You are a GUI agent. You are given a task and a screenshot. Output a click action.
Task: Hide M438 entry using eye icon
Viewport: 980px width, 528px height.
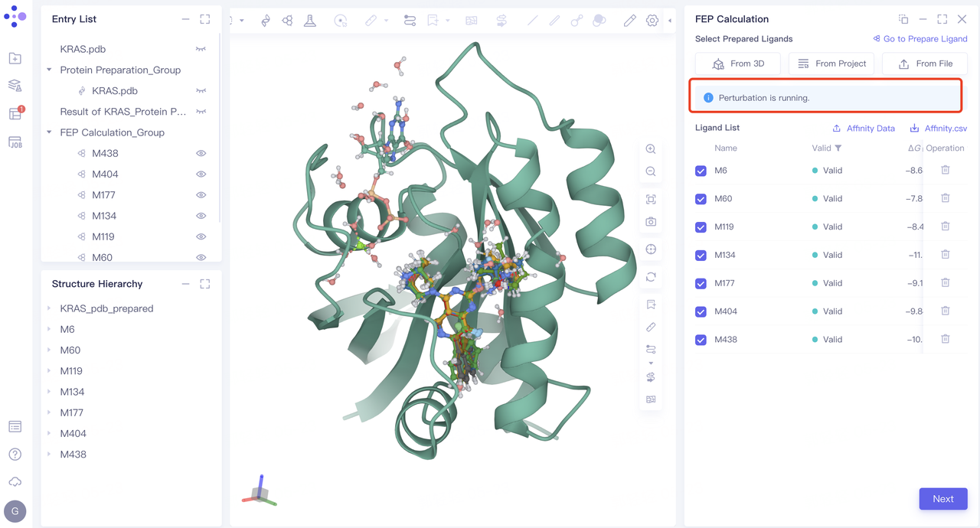pyautogui.click(x=201, y=153)
